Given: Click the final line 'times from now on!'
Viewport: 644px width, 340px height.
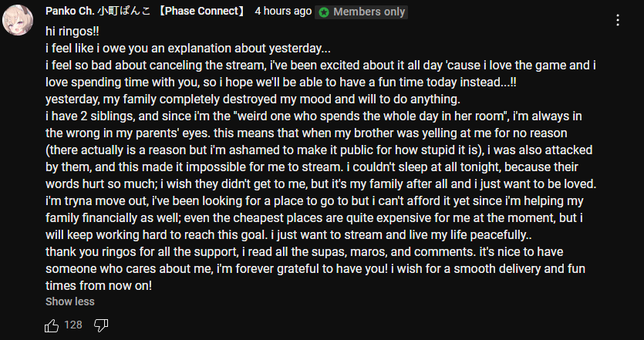Looking at the screenshot, I should (x=99, y=285).
